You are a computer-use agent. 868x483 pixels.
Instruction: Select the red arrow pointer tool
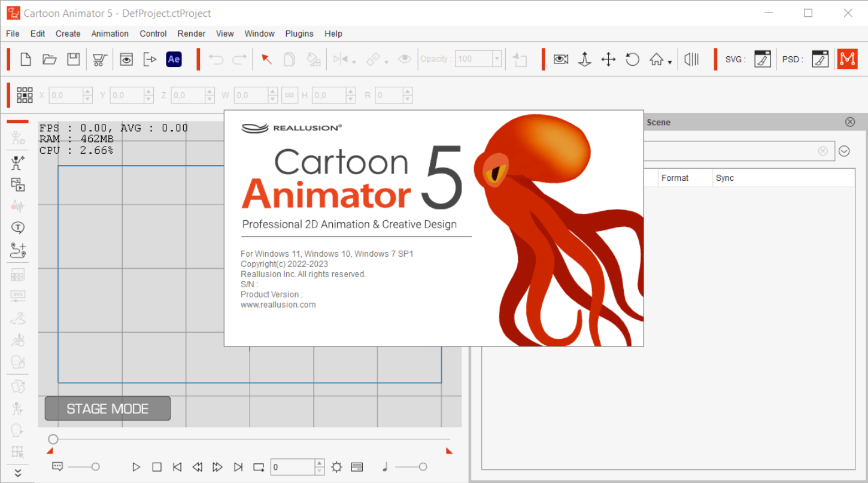pos(266,59)
